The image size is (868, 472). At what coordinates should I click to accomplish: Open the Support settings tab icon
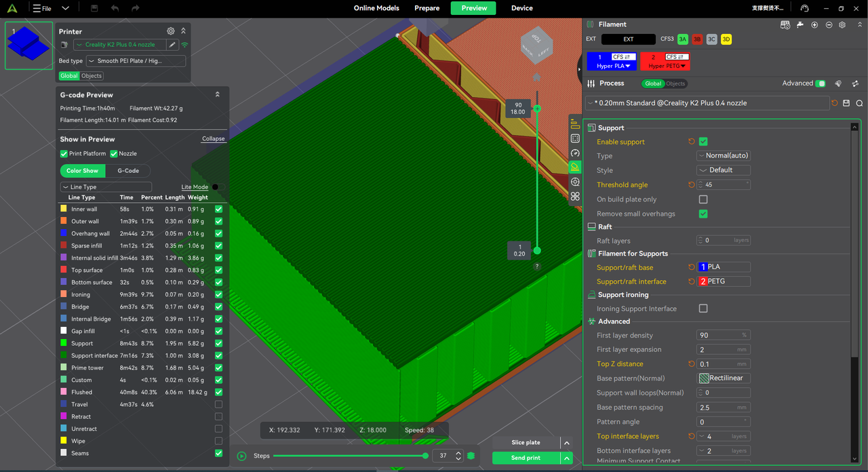click(x=575, y=167)
